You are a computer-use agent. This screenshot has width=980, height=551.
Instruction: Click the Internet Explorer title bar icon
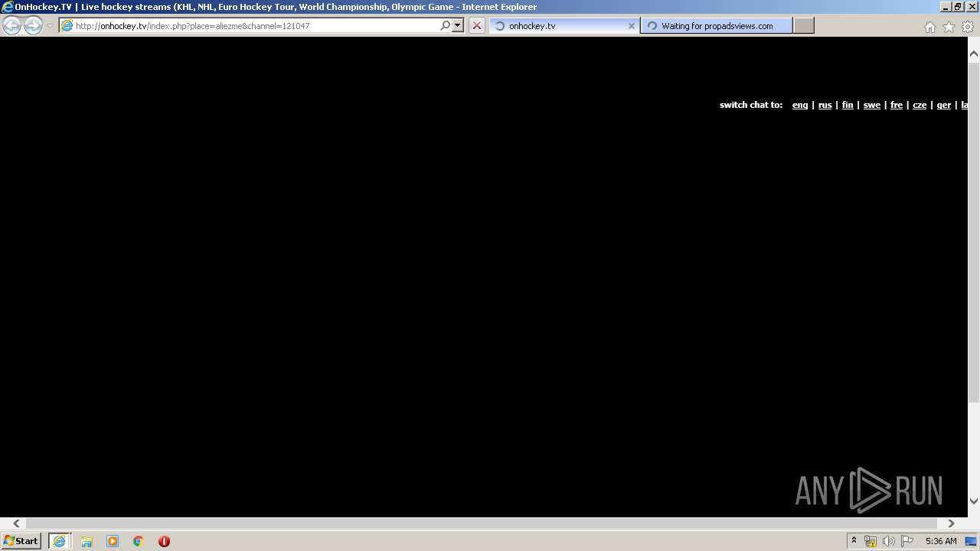tap(8, 7)
